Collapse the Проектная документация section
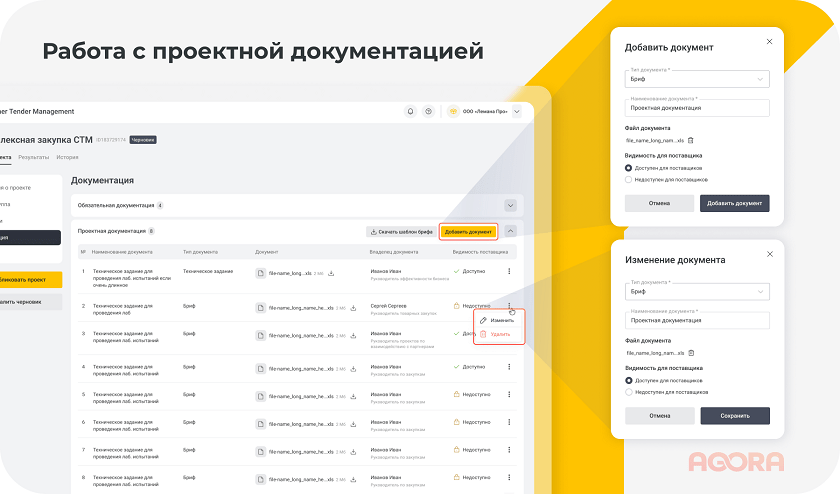This screenshot has height=494, width=840. pos(511,231)
